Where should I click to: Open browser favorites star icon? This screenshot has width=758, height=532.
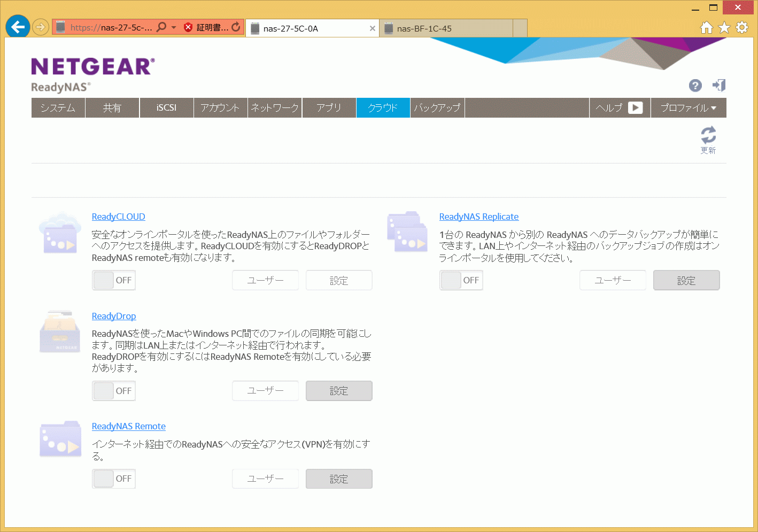(724, 27)
